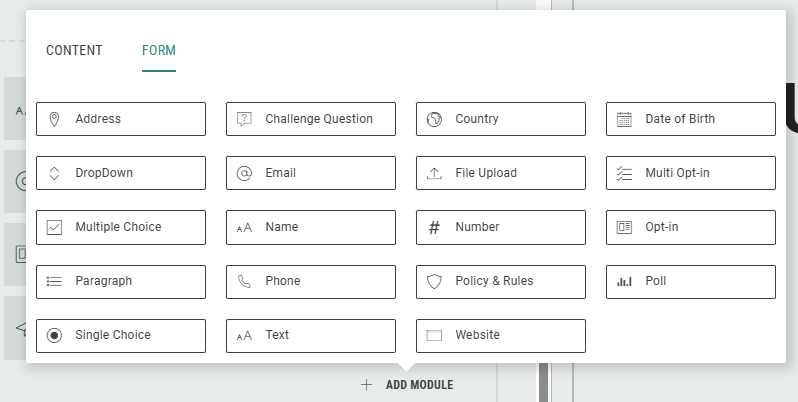Add a Single Choice radio module

click(120, 335)
